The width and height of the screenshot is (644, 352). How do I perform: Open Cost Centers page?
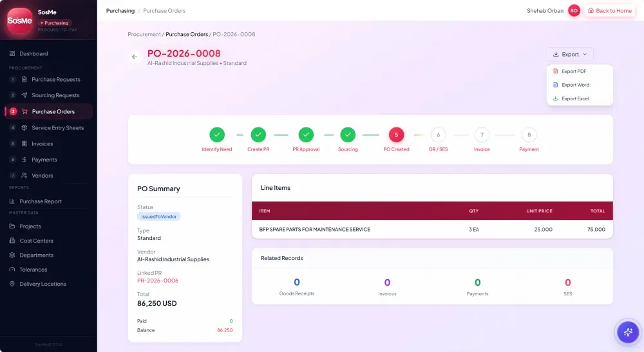(x=32, y=241)
